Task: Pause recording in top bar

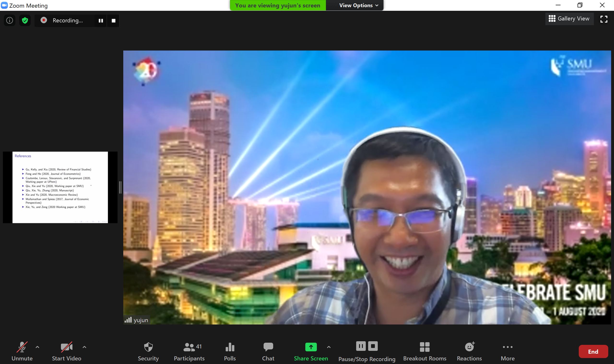Action: (101, 21)
